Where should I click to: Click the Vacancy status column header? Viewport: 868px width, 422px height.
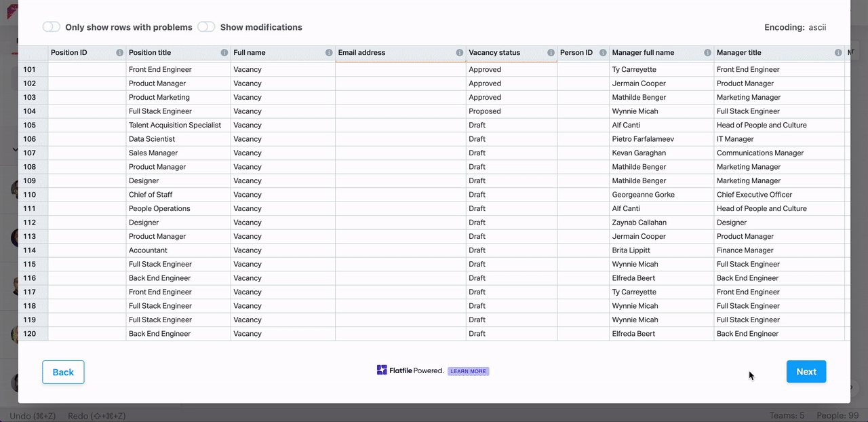click(511, 53)
